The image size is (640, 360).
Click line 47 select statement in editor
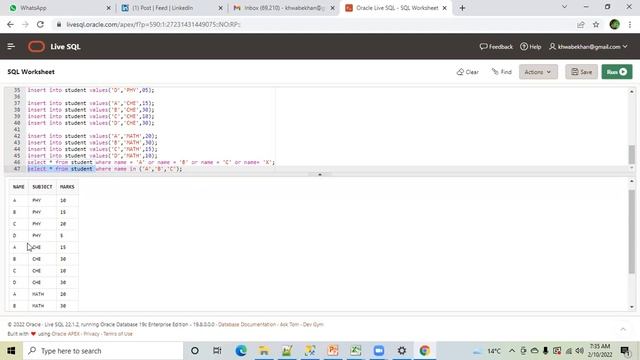(105, 169)
